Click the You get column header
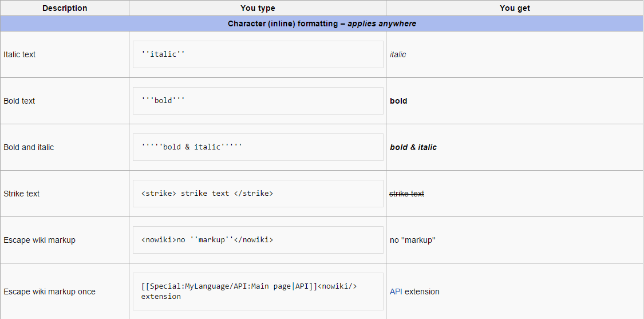The image size is (644, 319). click(x=515, y=8)
